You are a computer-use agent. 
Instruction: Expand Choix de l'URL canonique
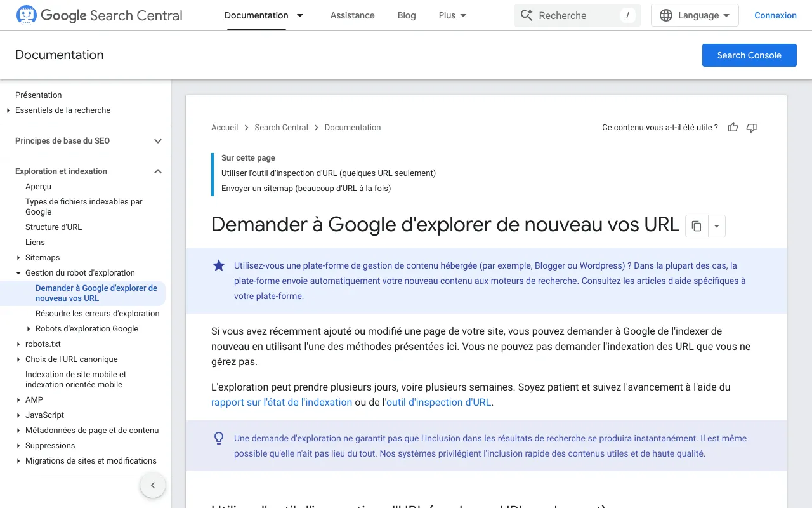[x=18, y=359]
